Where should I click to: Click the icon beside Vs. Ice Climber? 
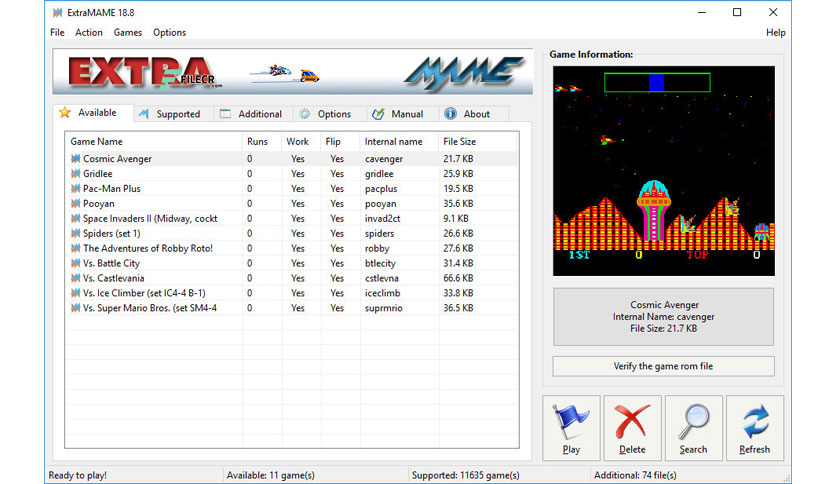coord(76,293)
